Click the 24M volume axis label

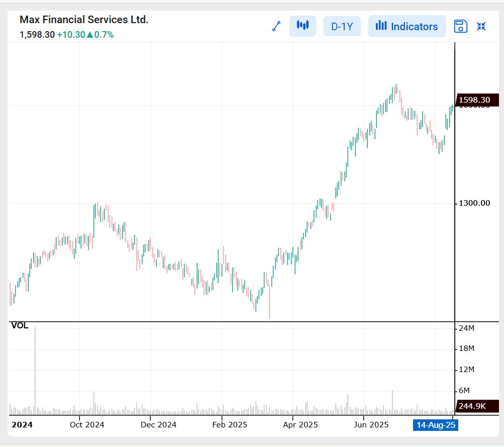point(466,328)
